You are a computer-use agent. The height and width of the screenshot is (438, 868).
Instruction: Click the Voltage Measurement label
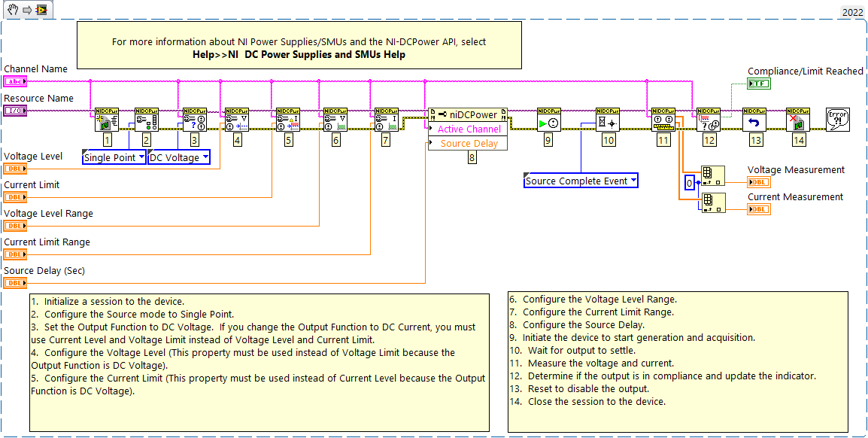(x=796, y=169)
